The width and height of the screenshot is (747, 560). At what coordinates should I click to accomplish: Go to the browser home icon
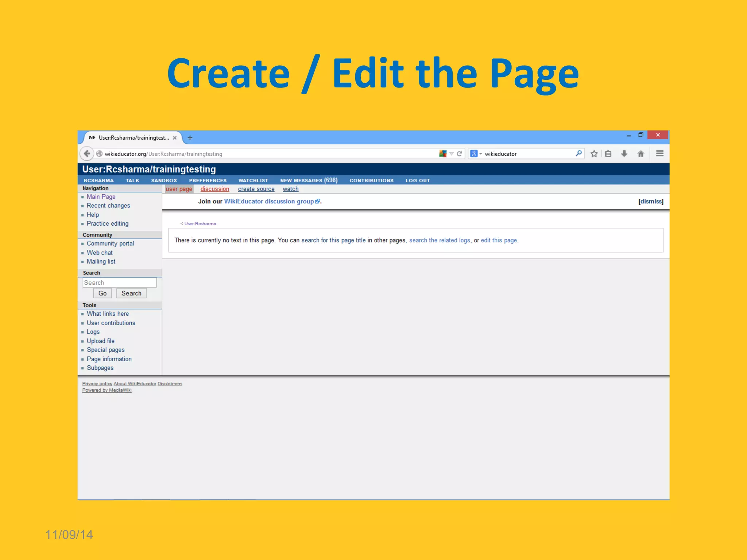click(x=641, y=154)
